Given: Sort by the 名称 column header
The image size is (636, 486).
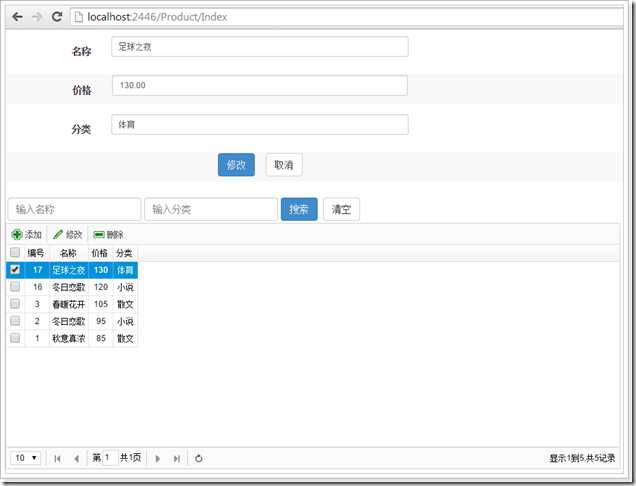Looking at the screenshot, I should (68, 253).
